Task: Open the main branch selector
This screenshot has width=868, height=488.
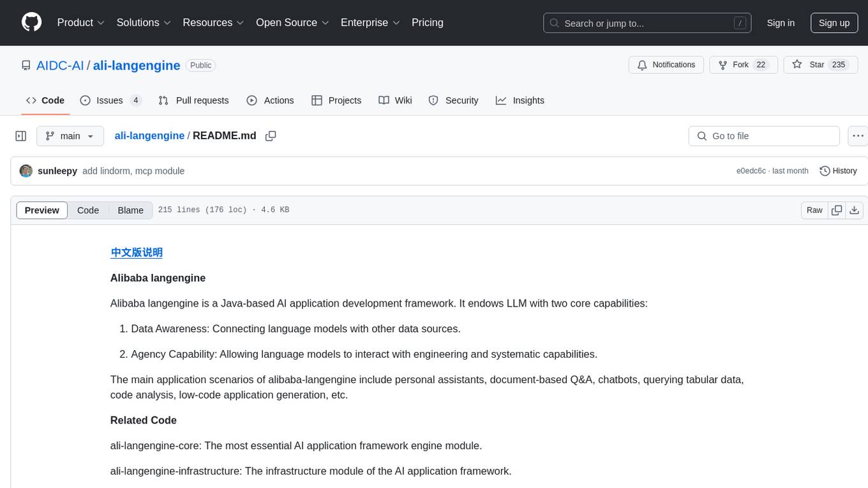Action: click(x=70, y=136)
